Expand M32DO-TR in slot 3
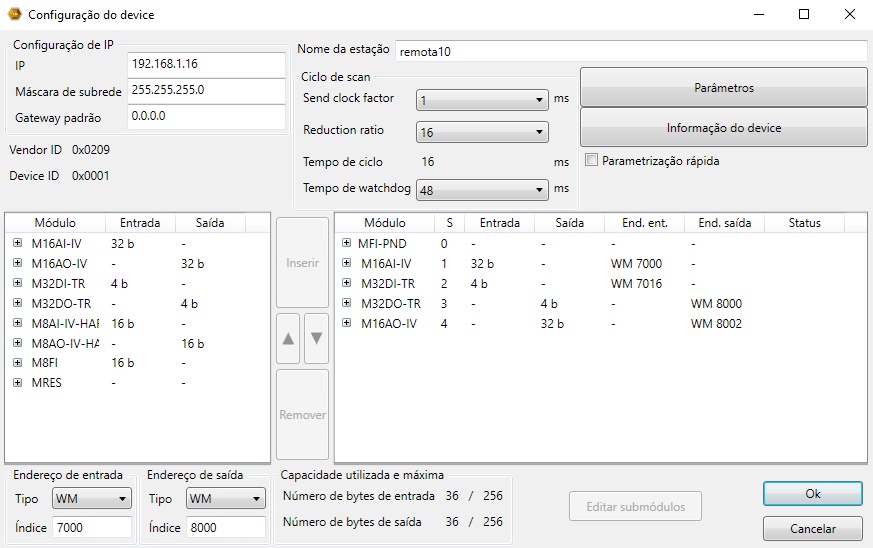 click(x=346, y=303)
